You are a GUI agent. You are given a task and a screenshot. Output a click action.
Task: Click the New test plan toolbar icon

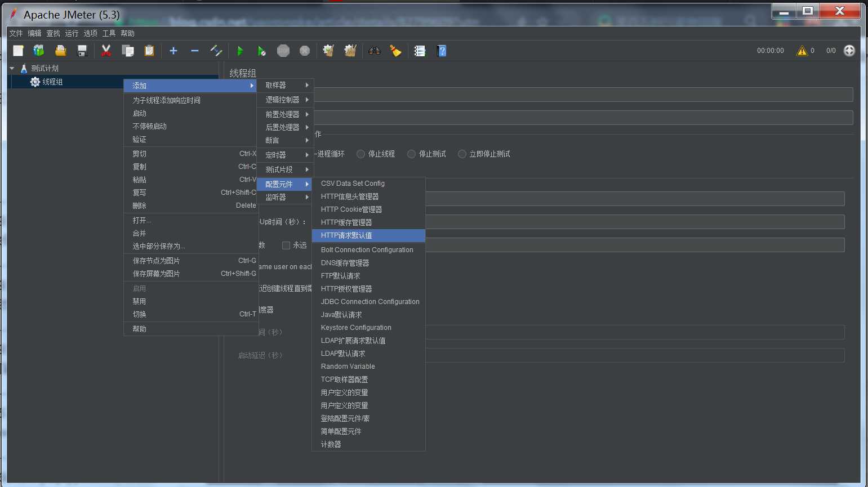pyautogui.click(x=18, y=51)
